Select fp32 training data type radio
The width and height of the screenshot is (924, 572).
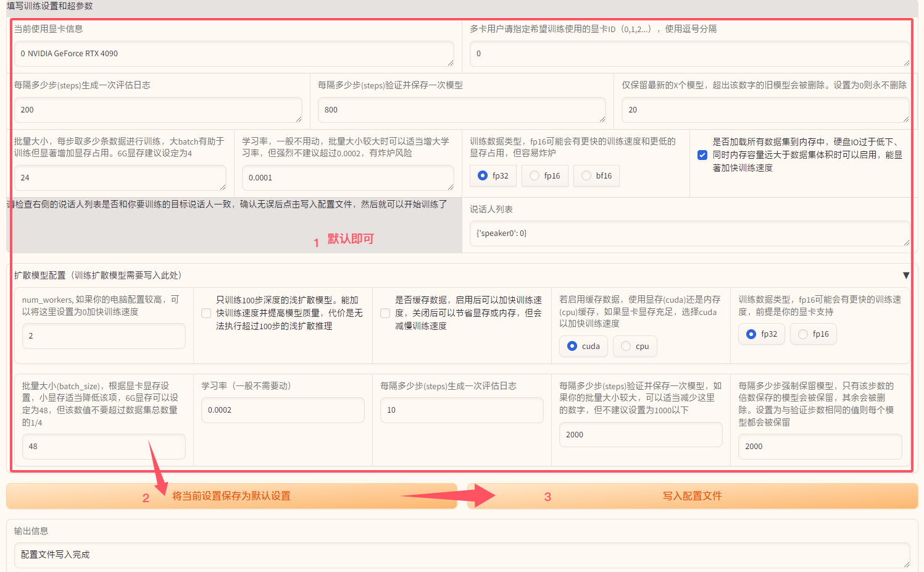(x=483, y=176)
